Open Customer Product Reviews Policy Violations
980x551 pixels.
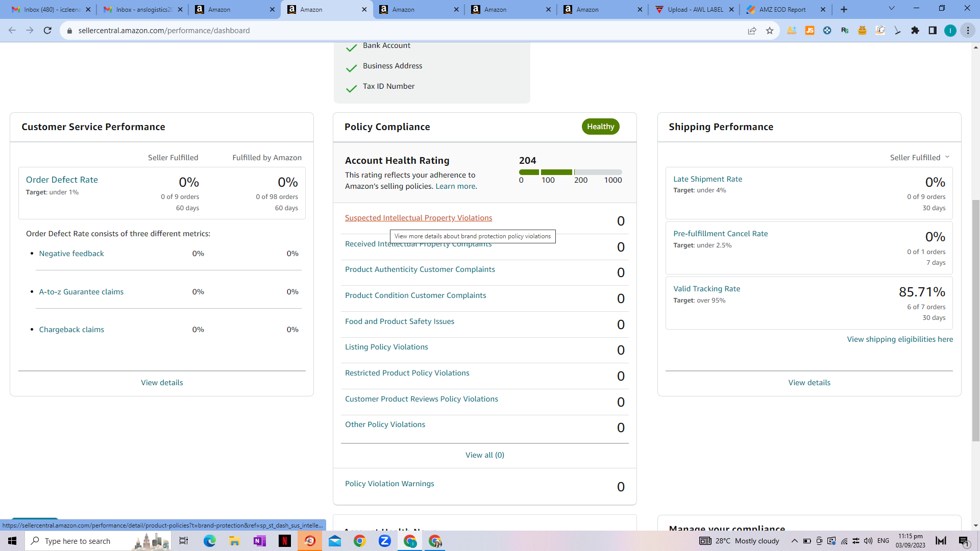[422, 399]
